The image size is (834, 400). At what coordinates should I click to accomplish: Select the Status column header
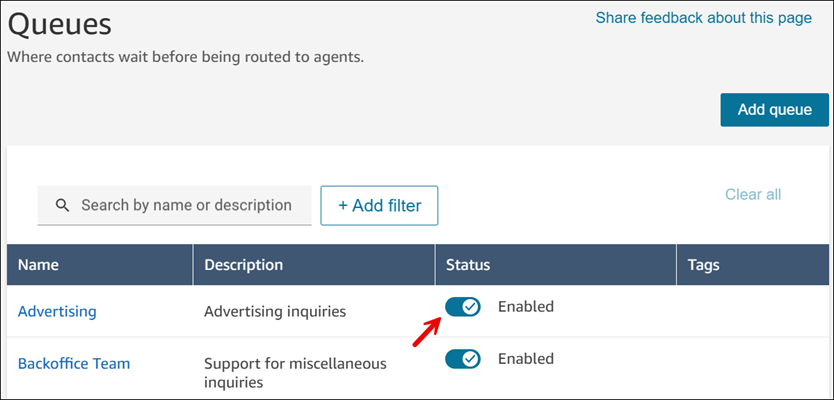pos(467,265)
